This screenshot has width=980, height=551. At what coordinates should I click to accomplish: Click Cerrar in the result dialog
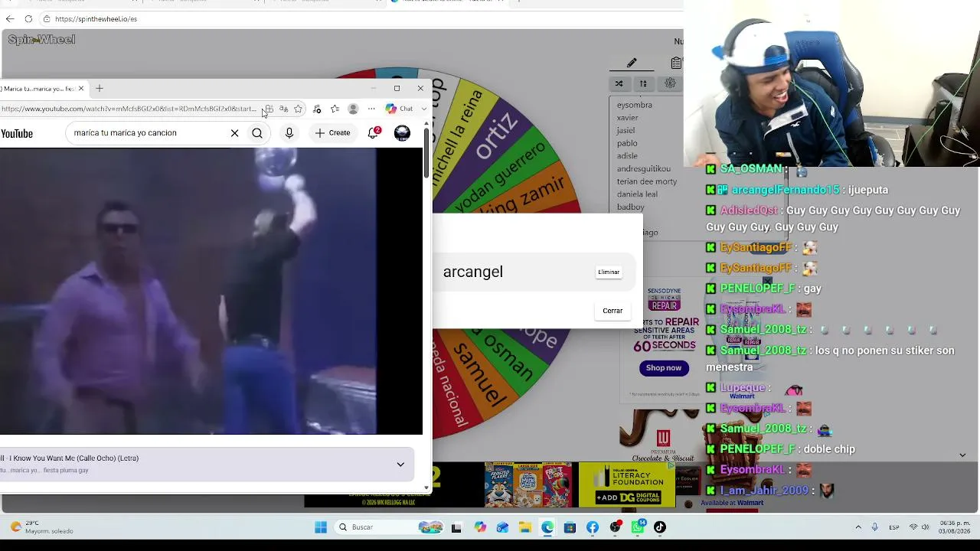pos(612,311)
